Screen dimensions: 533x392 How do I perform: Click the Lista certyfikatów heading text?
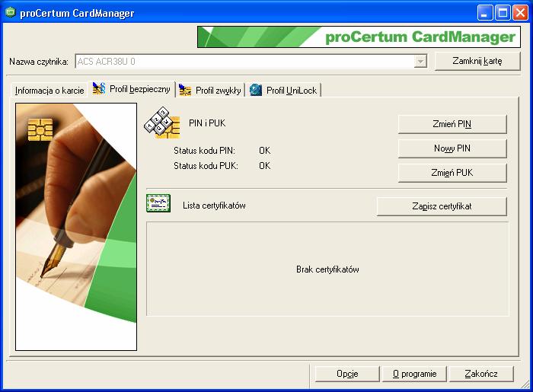pyautogui.click(x=214, y=206)
